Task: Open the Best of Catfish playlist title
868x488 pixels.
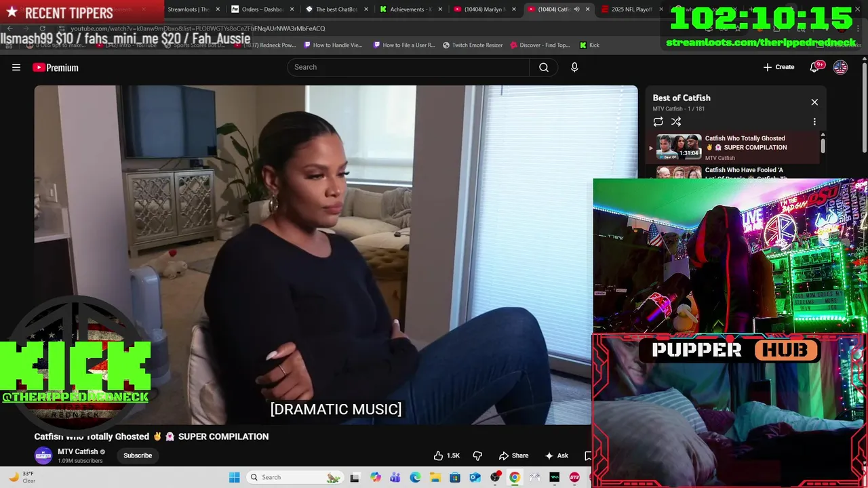Action: coord(682,98)
